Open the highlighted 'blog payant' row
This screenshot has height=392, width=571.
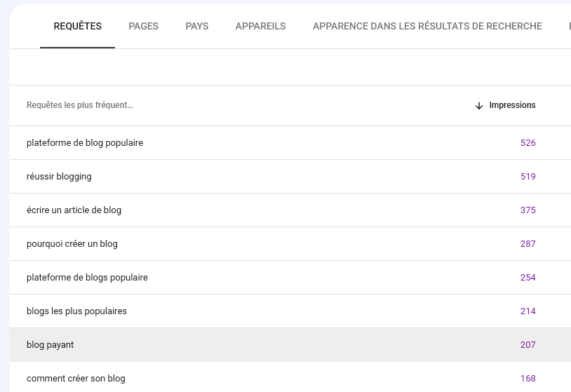[x=290, y=345]
